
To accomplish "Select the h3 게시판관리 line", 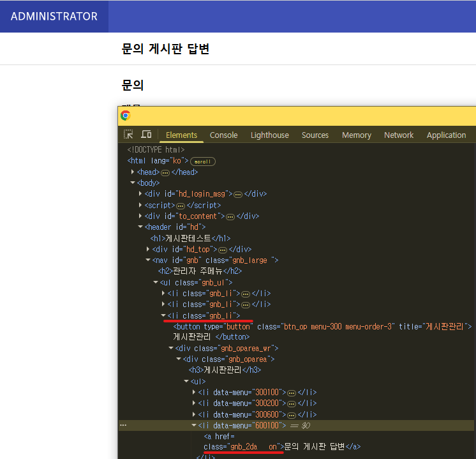I will coord(225,370).
